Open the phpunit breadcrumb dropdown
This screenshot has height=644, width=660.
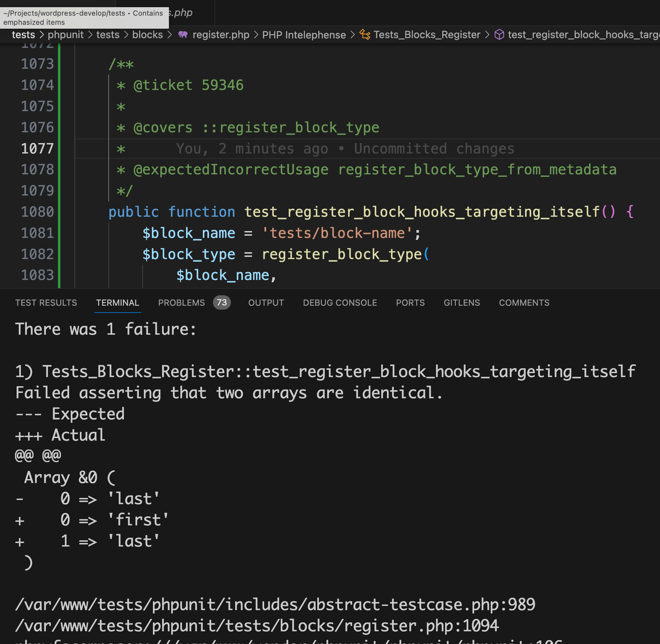65,35
